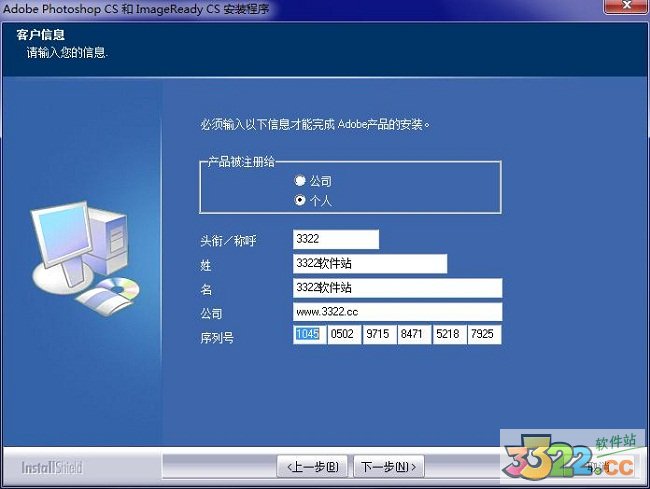Viewport: 650px width, 489px height.
Task: Click the 序列号 label
Action: tap(217, 338)
